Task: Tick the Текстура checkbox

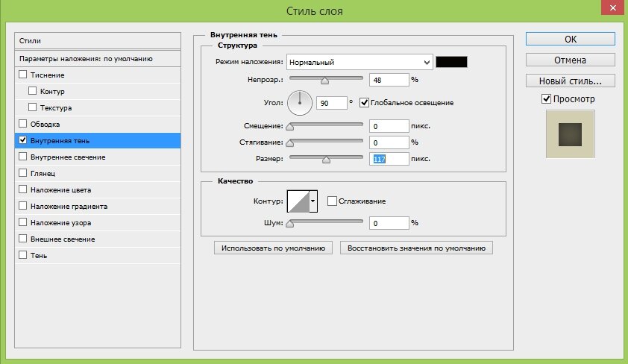Action: pyautogui.click(x=32, y=107)
